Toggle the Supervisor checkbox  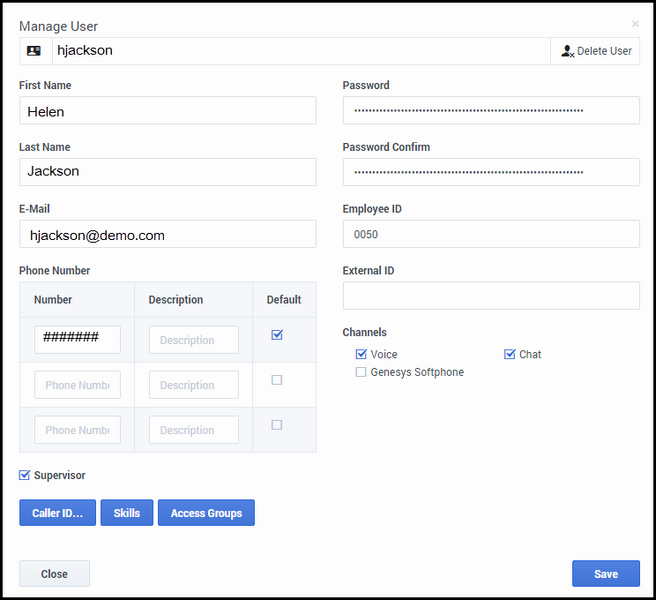(x=25, y=475)
